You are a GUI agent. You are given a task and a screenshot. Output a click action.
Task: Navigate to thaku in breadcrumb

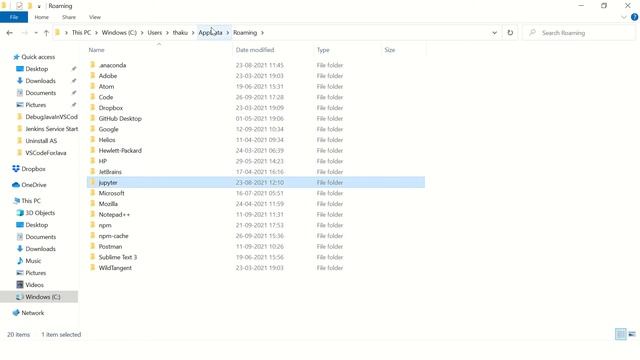click(x=180, y=33)
